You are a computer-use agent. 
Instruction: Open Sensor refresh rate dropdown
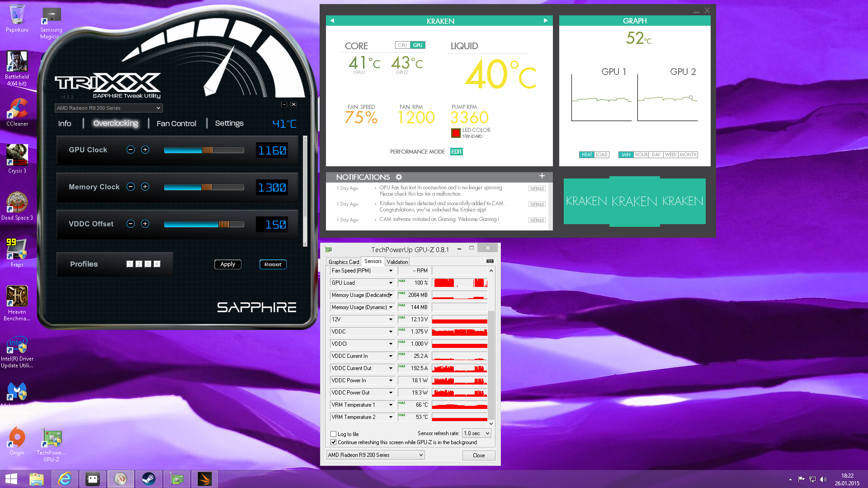point(476,433)
